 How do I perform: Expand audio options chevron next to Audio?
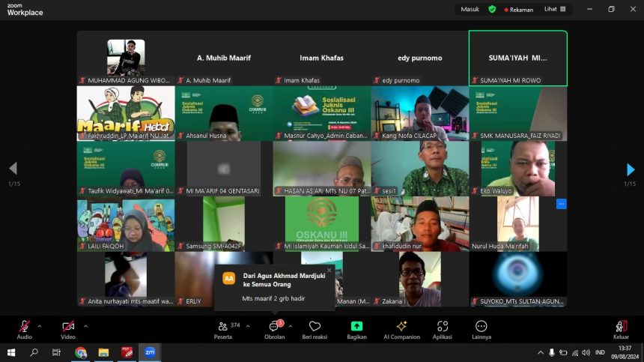point(40,326)
